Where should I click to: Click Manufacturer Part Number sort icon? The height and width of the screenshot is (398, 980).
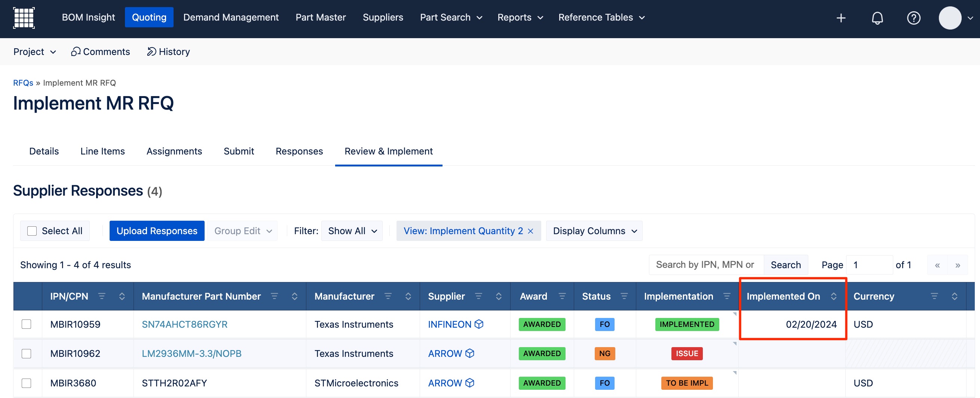294,296
